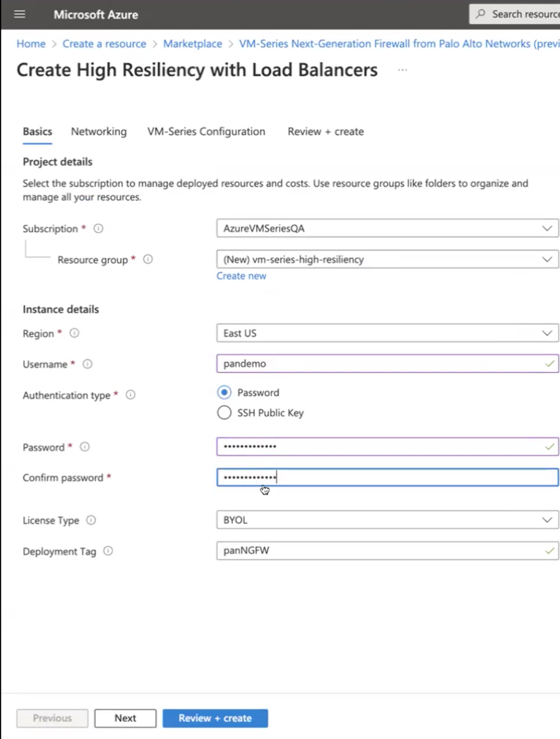
Task: Click the Authentication type info icon
Action: click(x=130, y=395)
